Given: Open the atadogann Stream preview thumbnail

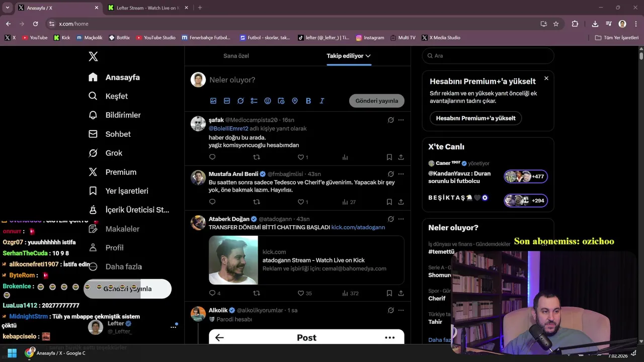Looking at the screenshot, I should pos(233,260).
